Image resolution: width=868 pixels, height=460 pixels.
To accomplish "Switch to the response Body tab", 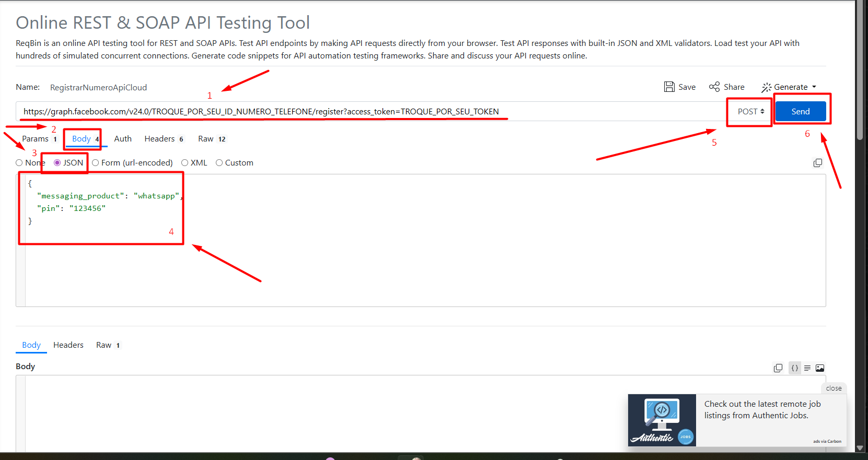I will coord(31,345).
